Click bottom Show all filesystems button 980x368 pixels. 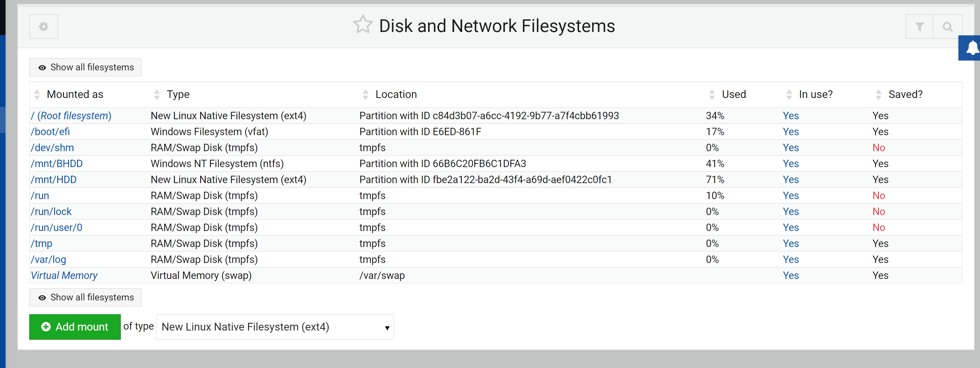pos(85,297)
